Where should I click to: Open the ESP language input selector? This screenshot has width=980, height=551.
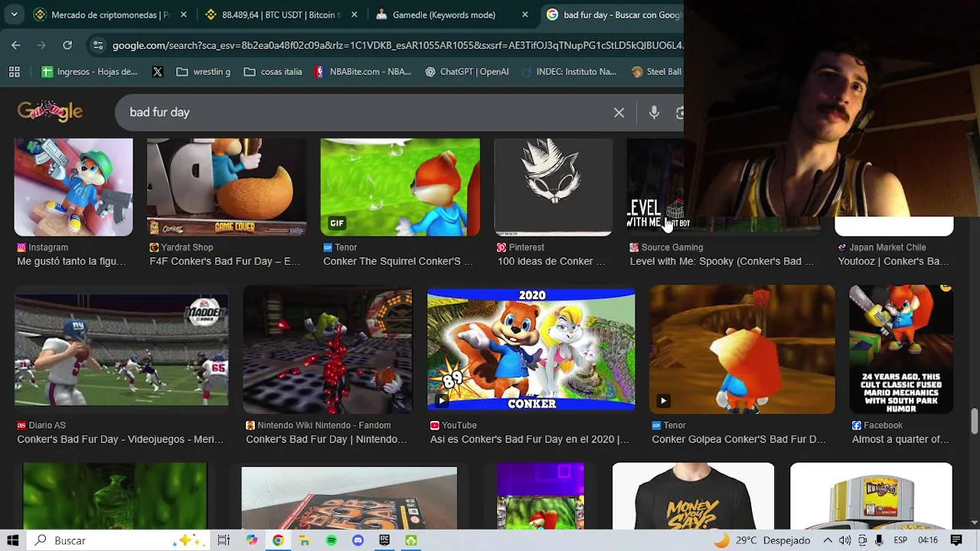pyautogui.click(x=900, y=540)
